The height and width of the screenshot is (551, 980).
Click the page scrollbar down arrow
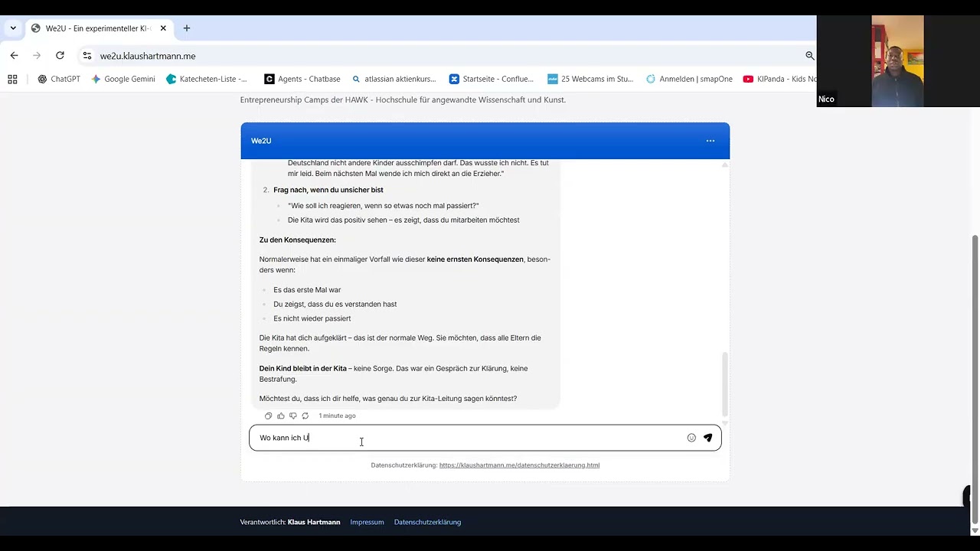pyautogui.click(x=975, y=530)
